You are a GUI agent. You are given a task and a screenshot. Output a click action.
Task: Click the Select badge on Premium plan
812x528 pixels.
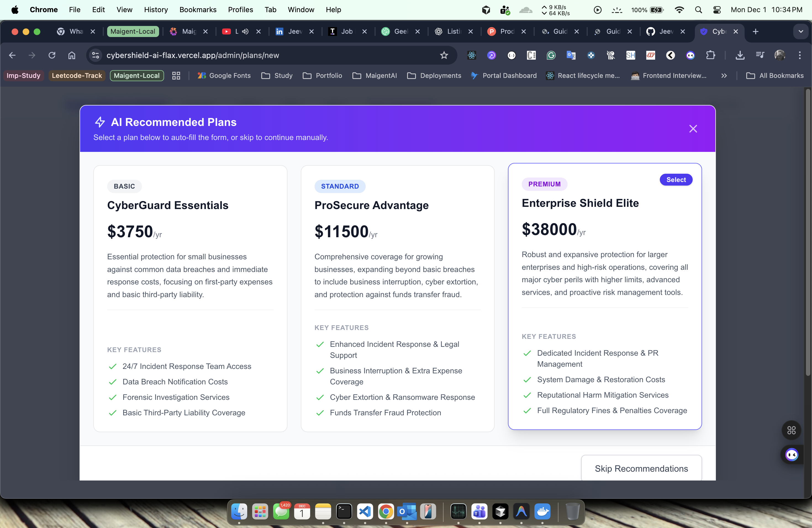676,180
